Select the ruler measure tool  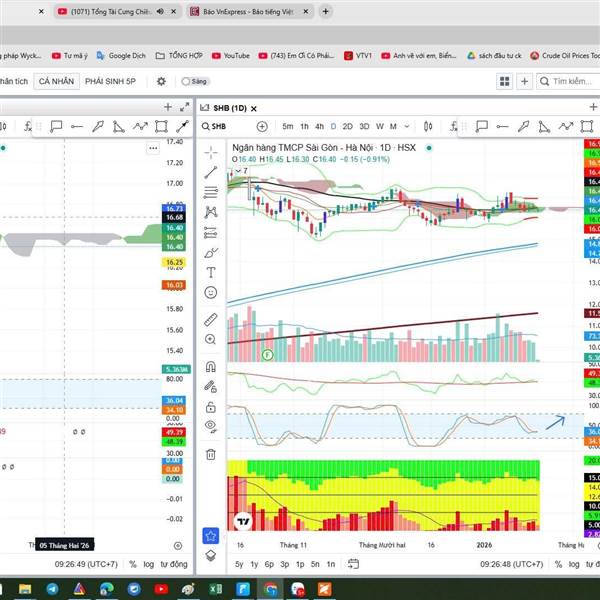210,320
